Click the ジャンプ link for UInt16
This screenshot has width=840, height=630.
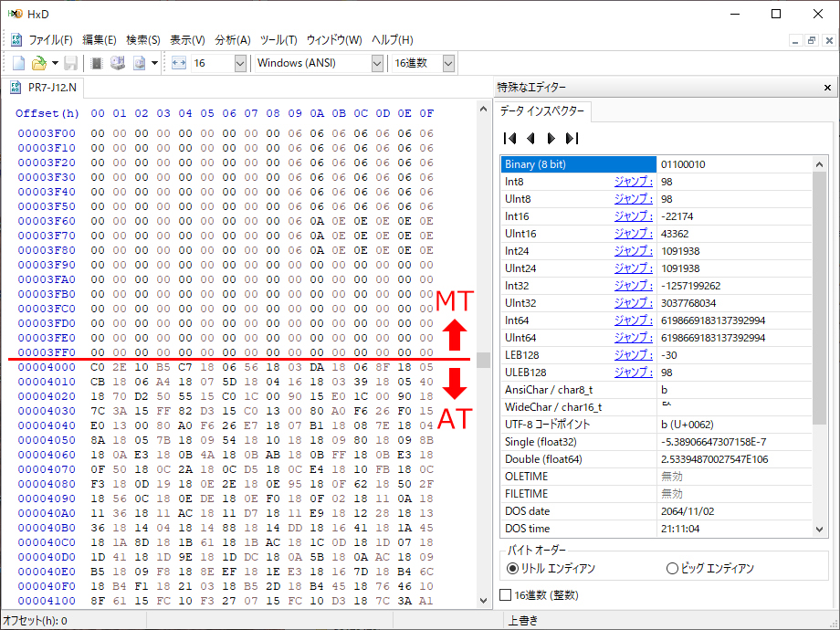point(634,234)
